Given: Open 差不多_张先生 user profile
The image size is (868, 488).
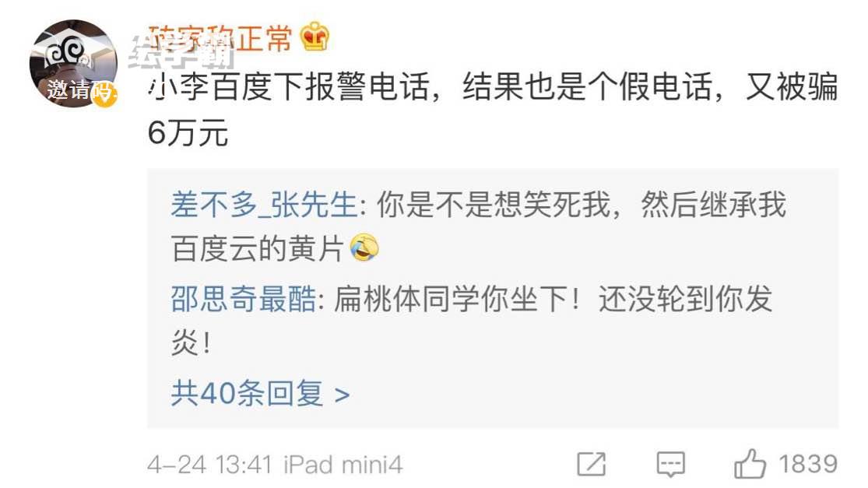Looking at the screenshot, I should point(264,205).
